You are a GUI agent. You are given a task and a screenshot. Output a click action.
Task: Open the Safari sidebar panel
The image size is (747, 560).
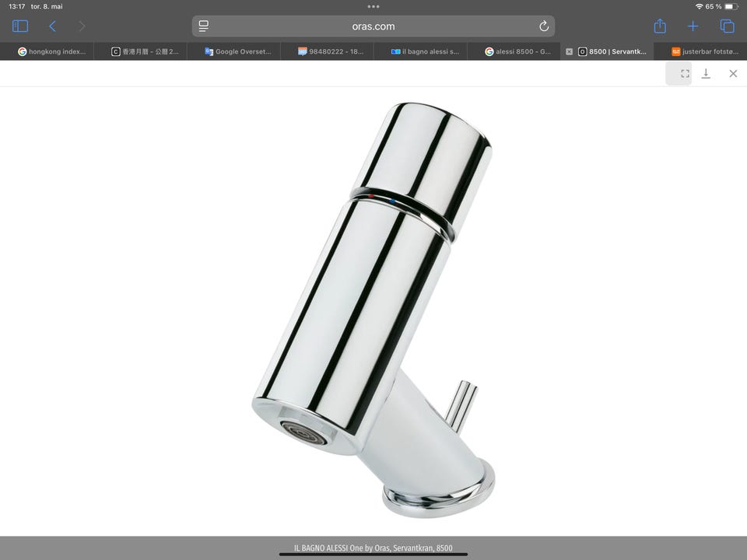pos(20,26)
